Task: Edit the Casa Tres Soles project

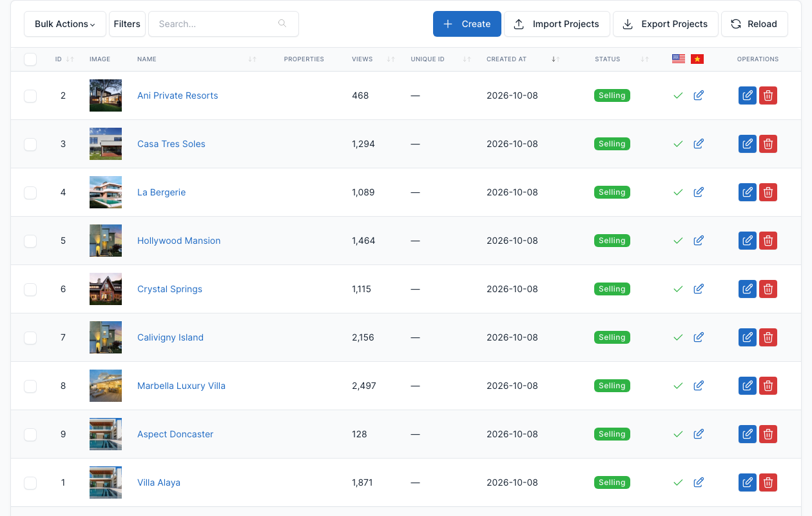Action: pyautogui.click(x=748, y=144)
